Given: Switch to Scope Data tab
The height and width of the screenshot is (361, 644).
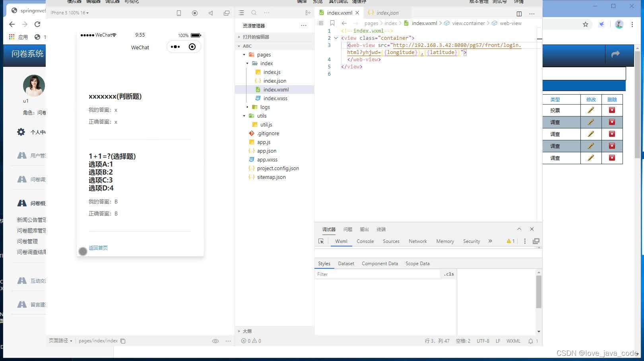Looking at the screenshot, I should pyautogui.click(x=417, y=264).
